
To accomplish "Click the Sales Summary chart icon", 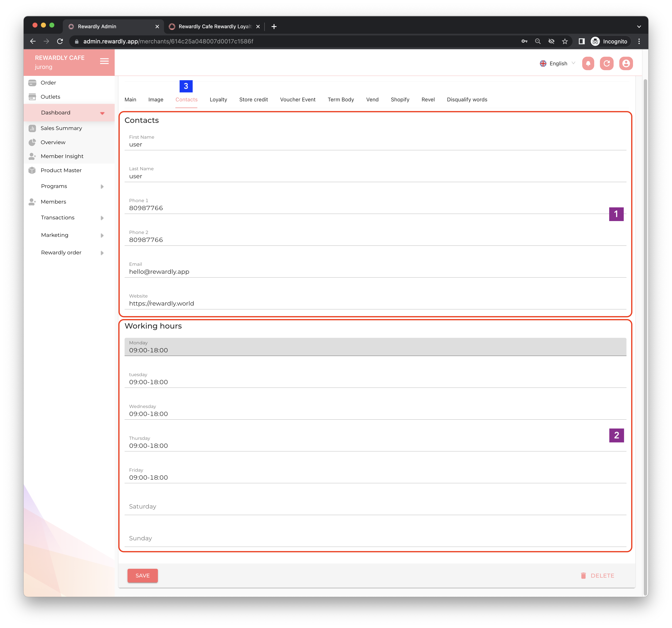I will (32, 128).
